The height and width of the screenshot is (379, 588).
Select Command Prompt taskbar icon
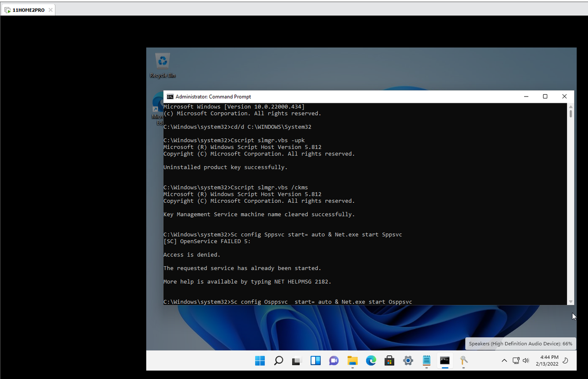click(x=445, y=361)
